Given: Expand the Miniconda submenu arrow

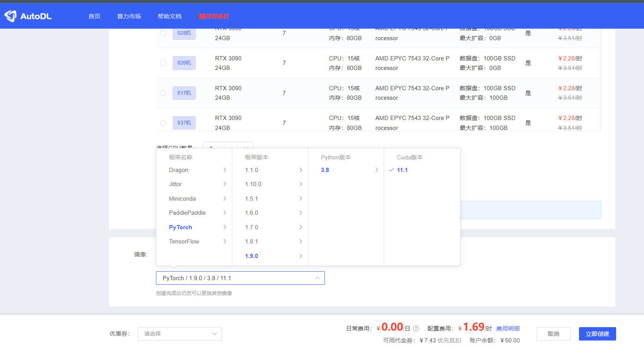Looking at the screenshot, I should pyautogui.click(x=225, y=198).
